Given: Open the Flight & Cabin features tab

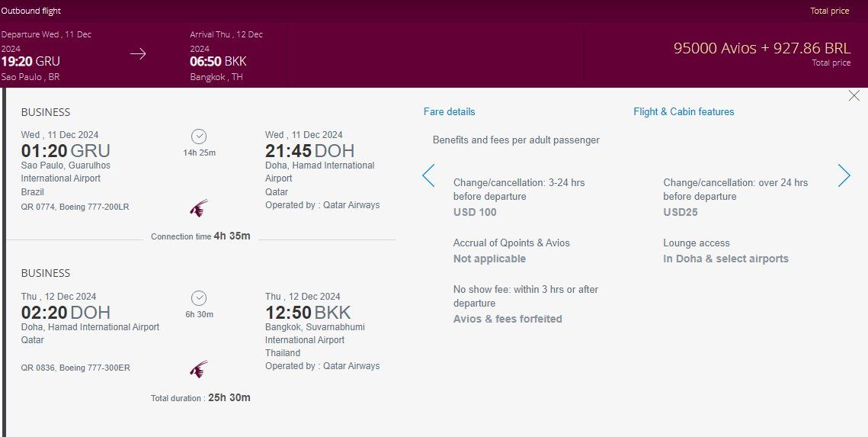Looking at the screenshot, I should coord(684,112).
